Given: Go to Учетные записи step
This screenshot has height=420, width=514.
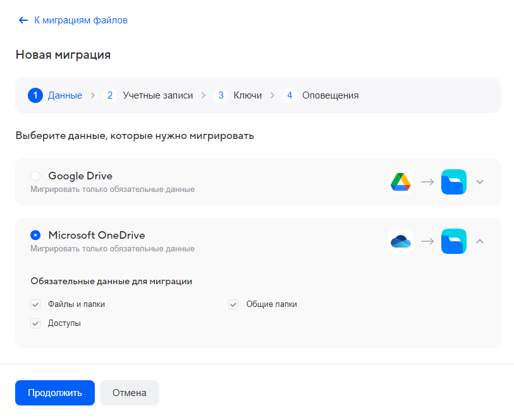Looking at the screenshot, I should [x=157, y=95].
